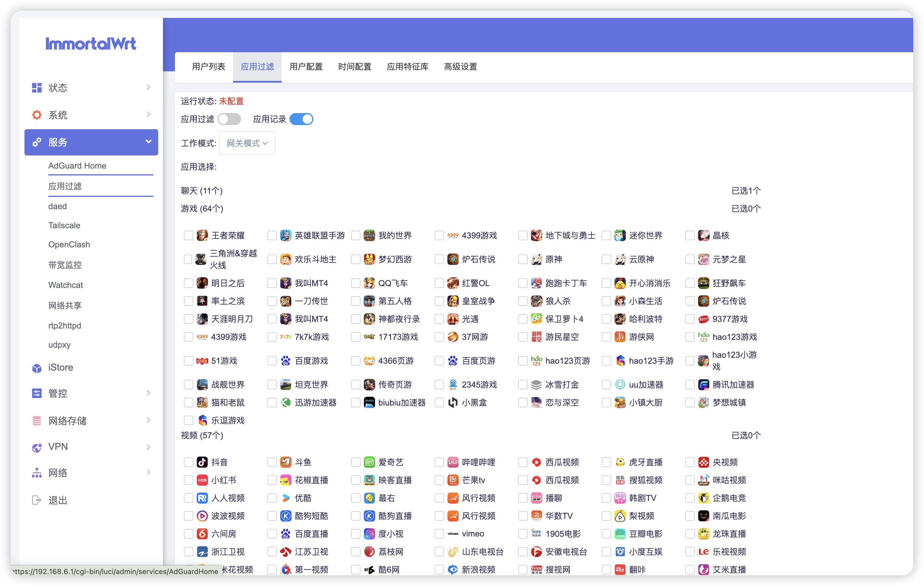Turn off the 应用记录 toggle switch
The width and height of the screenshot is (924, 586).
pos(301,119)
